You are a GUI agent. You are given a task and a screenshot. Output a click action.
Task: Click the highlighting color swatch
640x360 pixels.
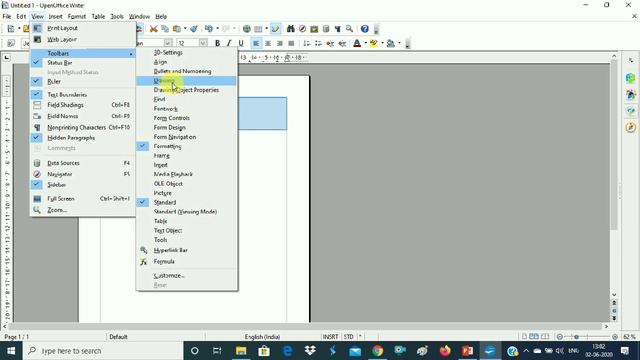pos(373,43)
